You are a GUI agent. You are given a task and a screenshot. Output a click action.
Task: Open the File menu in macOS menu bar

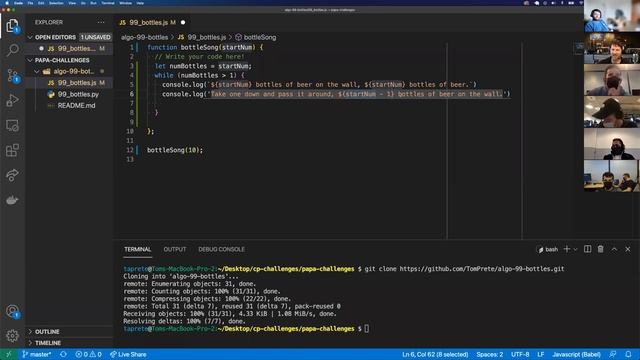click(30, 3)
